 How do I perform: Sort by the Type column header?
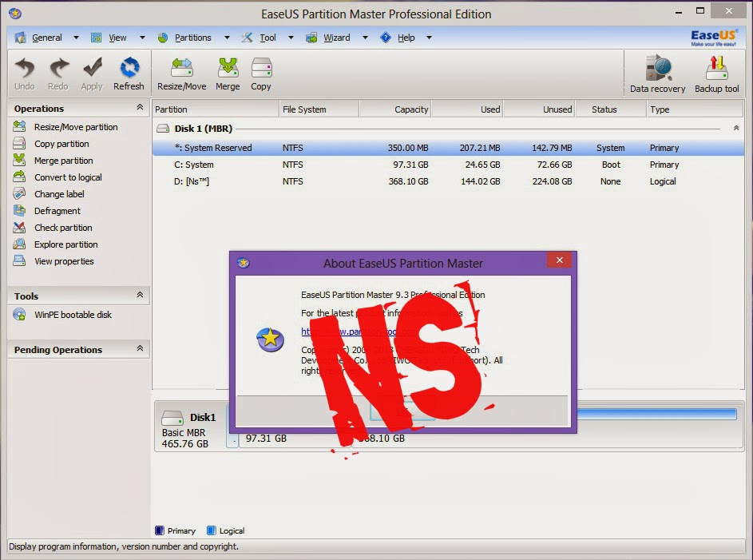695,109
